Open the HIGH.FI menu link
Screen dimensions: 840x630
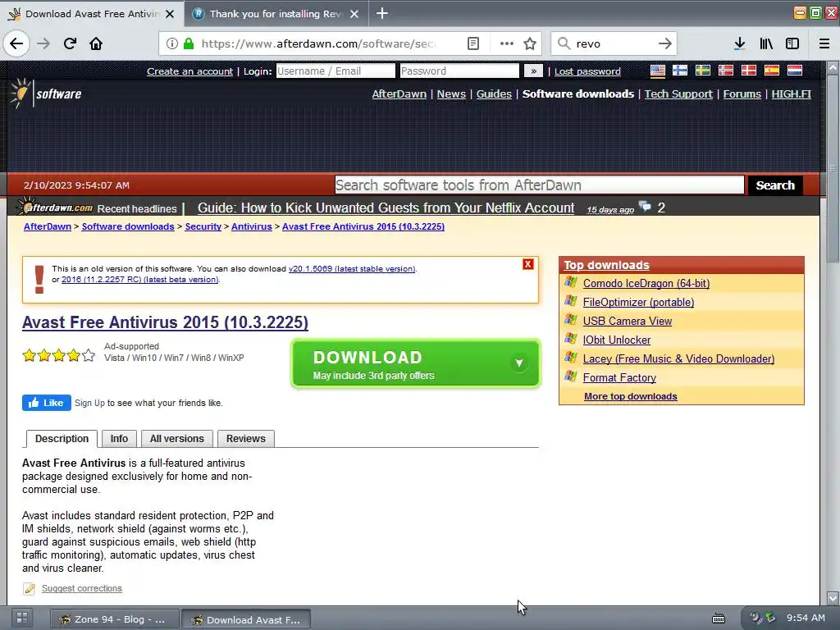coord(792,94)
